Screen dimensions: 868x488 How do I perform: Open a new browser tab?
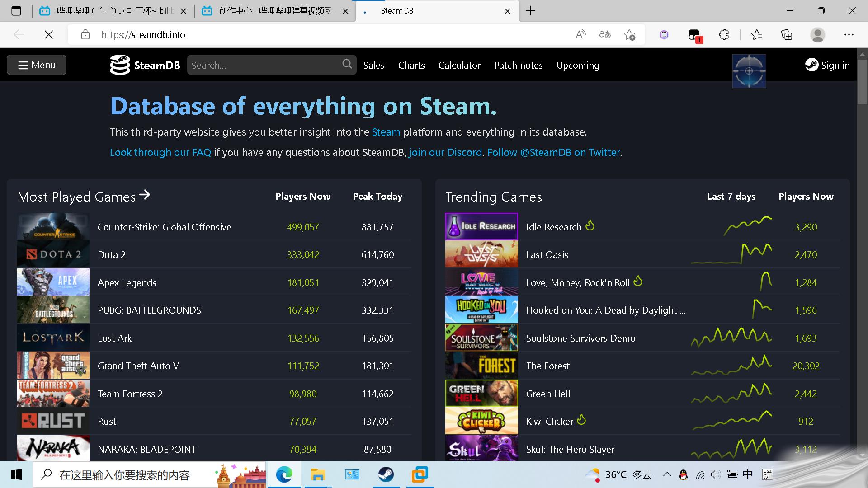pos(531,11)
